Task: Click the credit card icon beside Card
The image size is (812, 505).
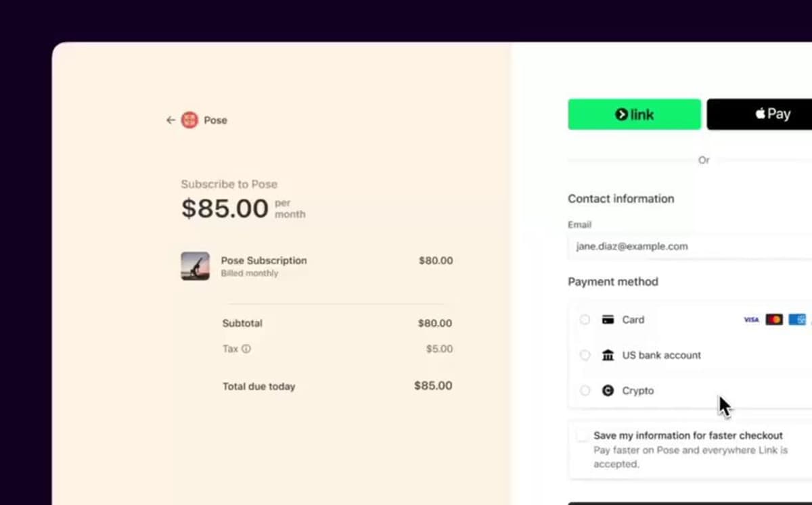Action: (606, 319)
